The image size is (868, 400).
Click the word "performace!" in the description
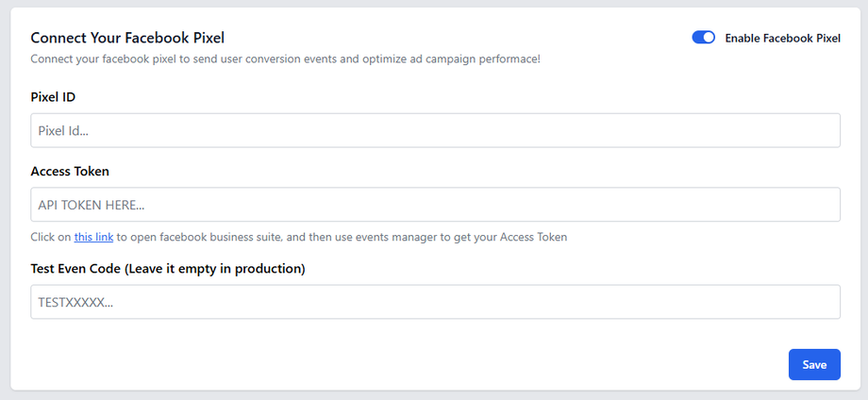tap(507, 59)
